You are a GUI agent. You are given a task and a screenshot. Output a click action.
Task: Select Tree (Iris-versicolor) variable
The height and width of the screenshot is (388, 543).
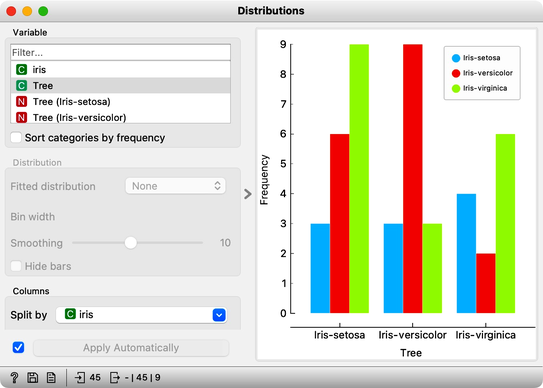tap(121, 117)
